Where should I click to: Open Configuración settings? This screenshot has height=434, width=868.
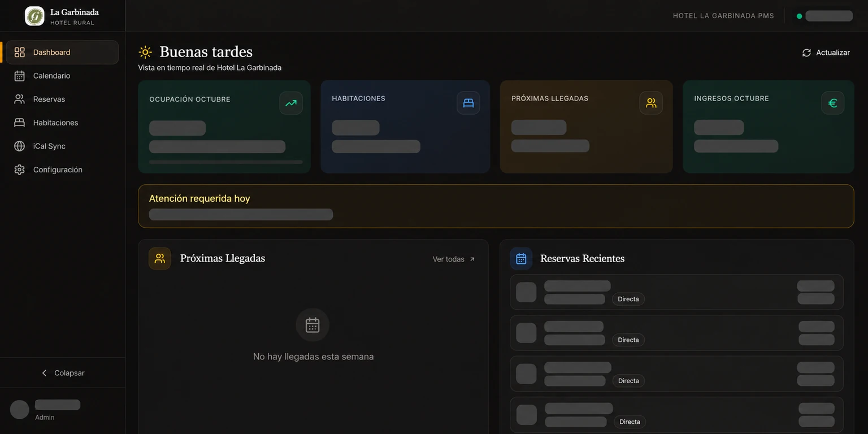pyautogui.click(x=62, y=170)
